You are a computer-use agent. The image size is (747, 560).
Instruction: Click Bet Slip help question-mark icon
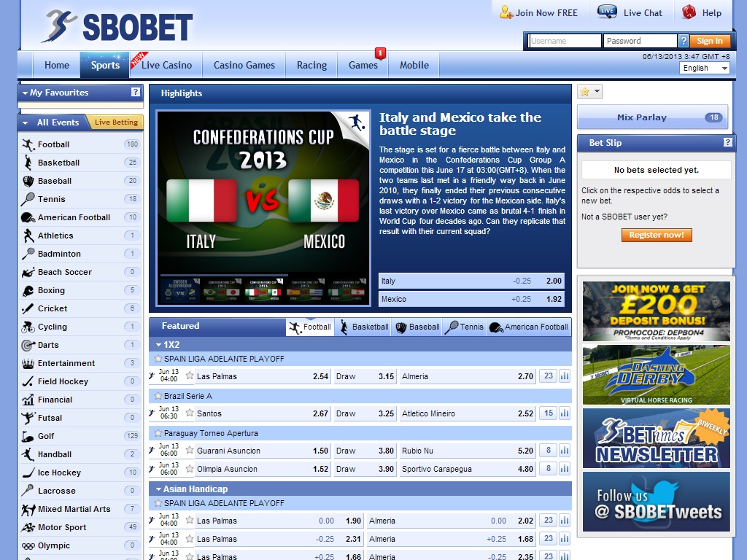pyautogui.click(x=727, y=142)
